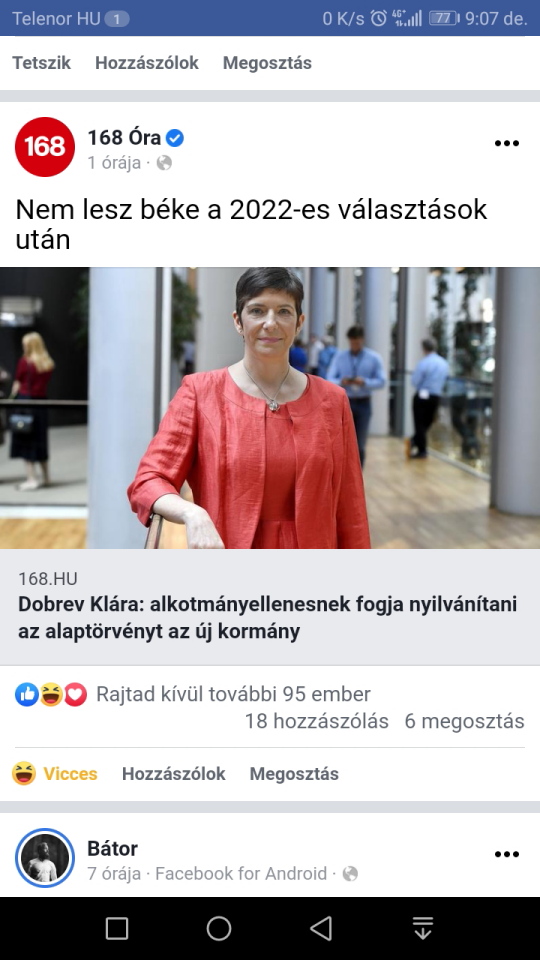The height and width of the screenshot is (960, 540).
Task: Tap the Android home circle icon
Action: (x=219, y=928)
